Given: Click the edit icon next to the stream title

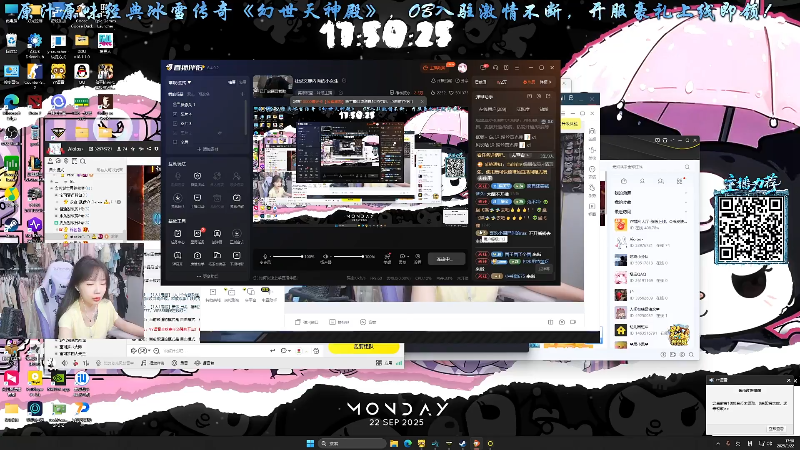Looking at the screenshot, I should [344, 80].
